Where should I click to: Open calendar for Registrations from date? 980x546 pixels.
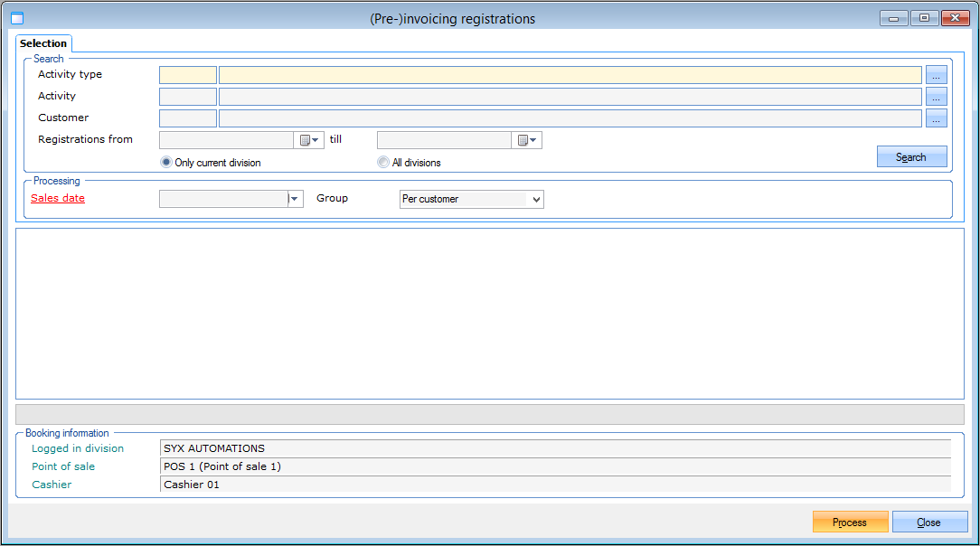pyautogui.click(x=309, y=140)
